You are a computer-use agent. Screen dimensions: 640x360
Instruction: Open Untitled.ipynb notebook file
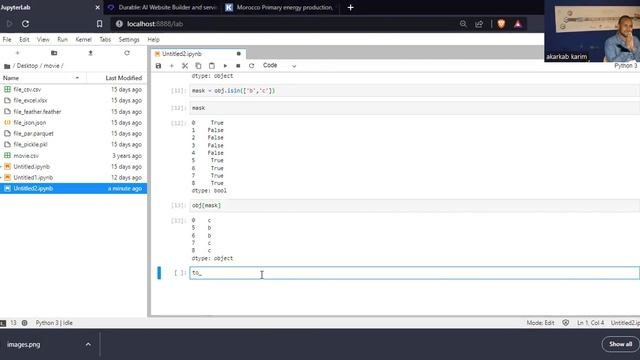73,167
